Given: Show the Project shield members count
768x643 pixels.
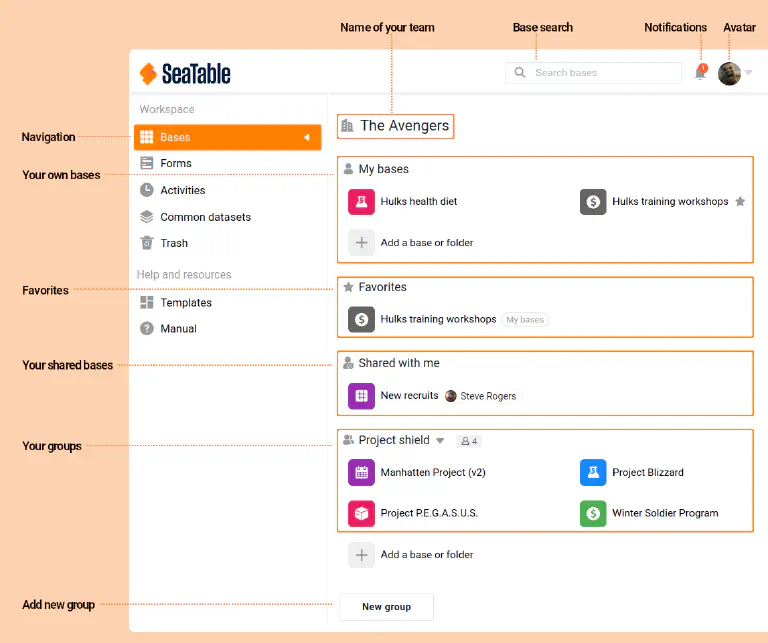Looking at the screenshot, I should coord(468,441).
